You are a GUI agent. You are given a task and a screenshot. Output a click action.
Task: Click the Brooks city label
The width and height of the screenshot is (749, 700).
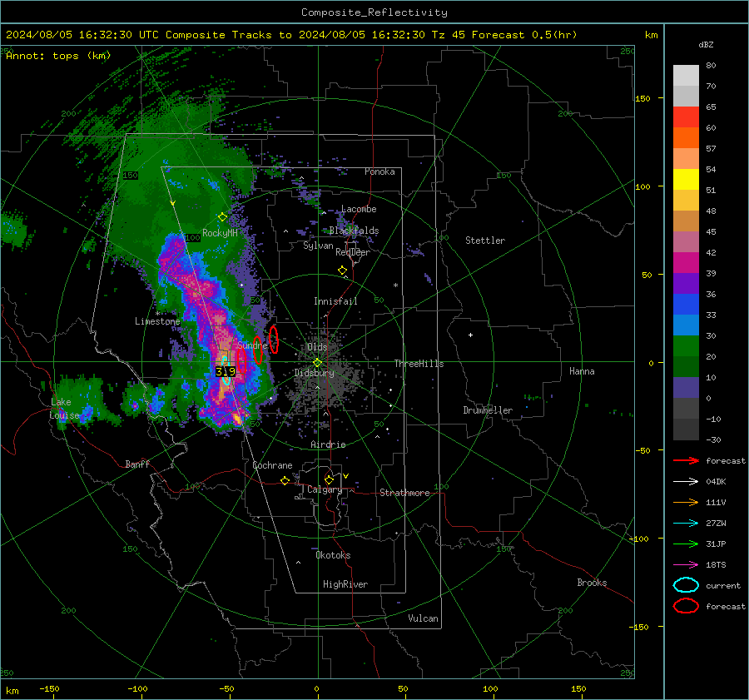coord(592,583)
